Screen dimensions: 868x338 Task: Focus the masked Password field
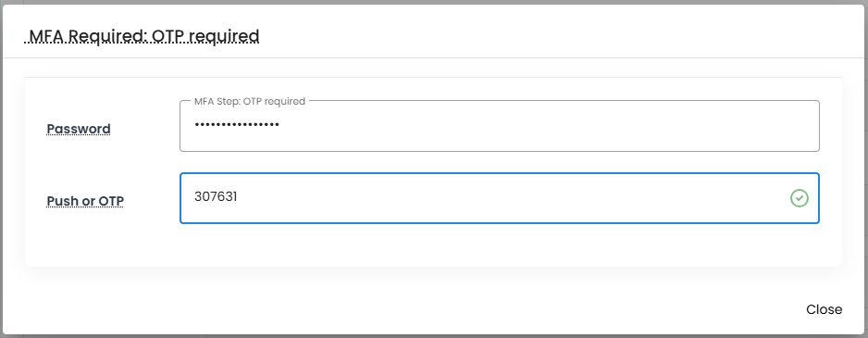point(500,126)
